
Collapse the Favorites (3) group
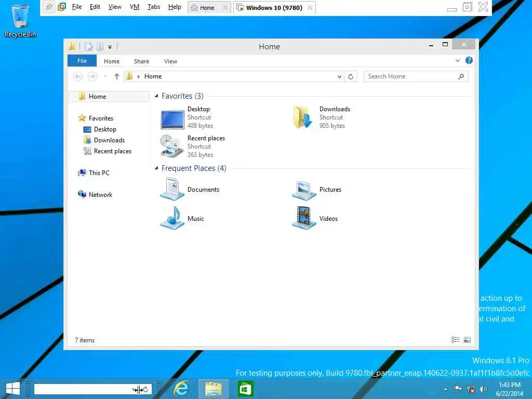tap(156, 96)
